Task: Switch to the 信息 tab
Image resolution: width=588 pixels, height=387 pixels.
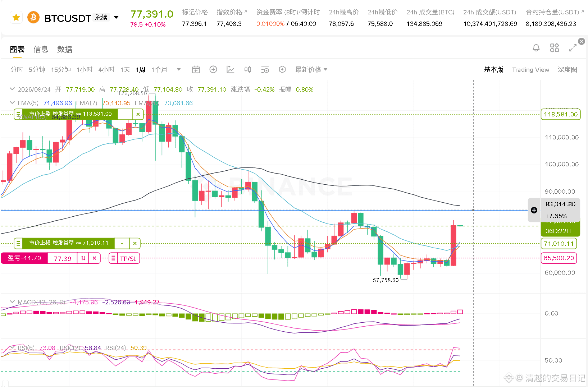Action: click(41, 49)
